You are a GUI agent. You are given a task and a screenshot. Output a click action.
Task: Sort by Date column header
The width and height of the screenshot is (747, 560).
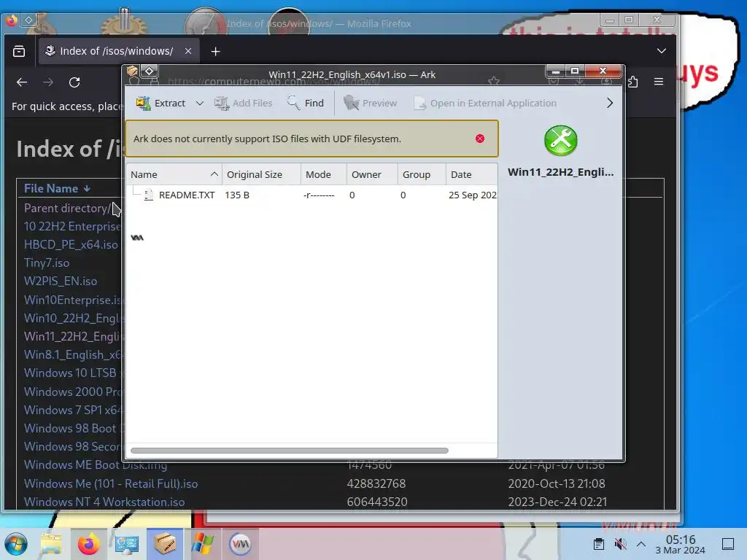[472, 174]
